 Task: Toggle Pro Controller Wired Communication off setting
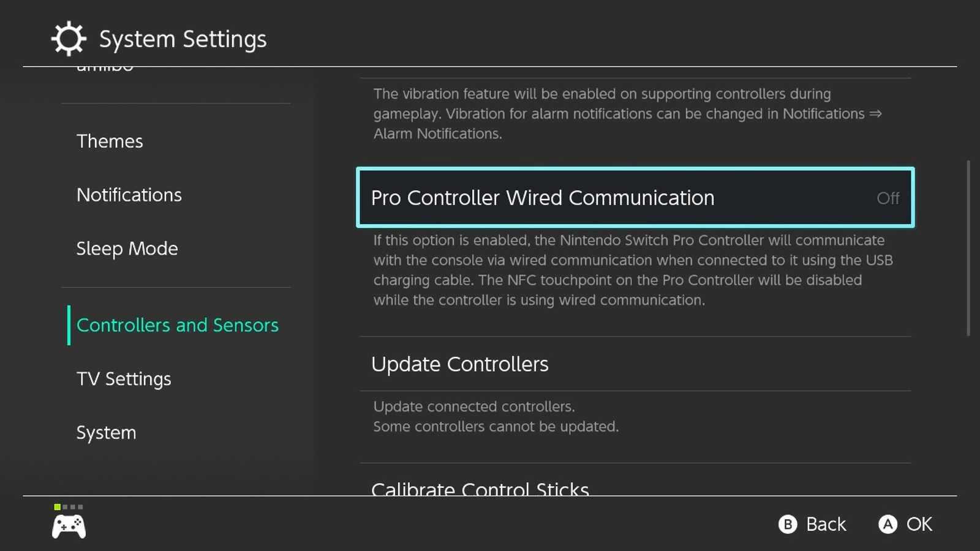click(635, 198)
